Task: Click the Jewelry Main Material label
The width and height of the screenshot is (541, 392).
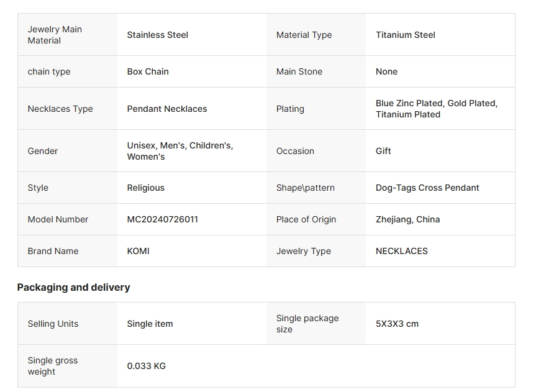Action: point(55,35)
